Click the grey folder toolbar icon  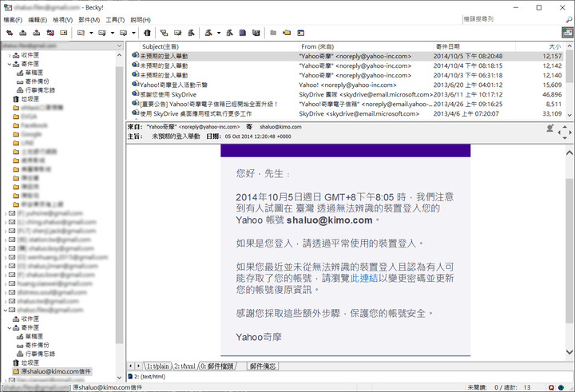(273, 33)
